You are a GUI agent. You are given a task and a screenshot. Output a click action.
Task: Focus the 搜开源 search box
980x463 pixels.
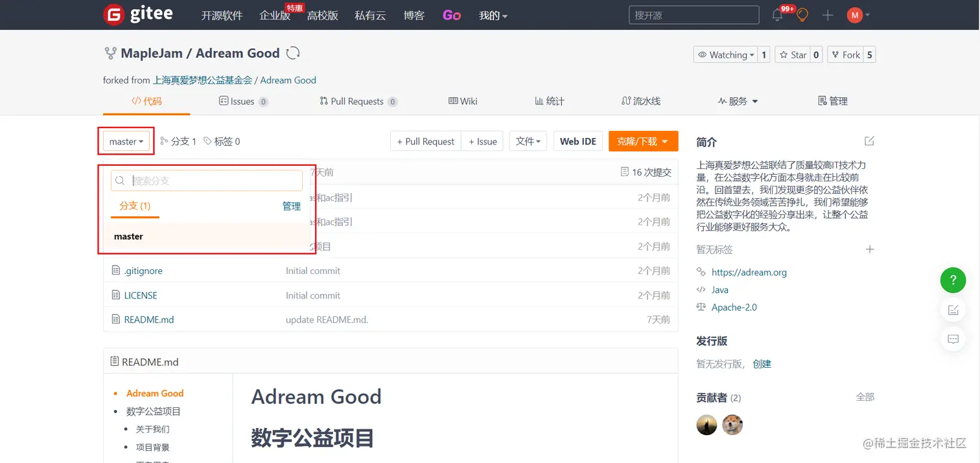(694, 15)
